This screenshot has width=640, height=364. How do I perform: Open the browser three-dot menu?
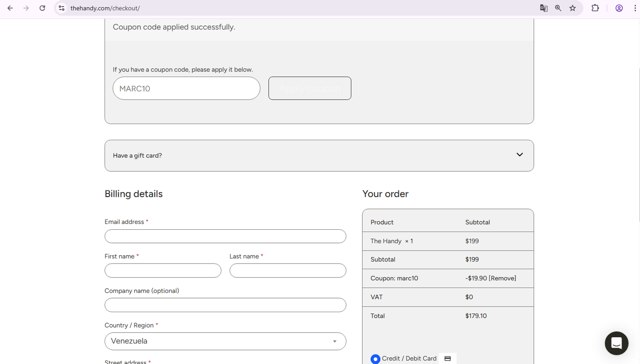pyautogui.click(x=635, y=8)
